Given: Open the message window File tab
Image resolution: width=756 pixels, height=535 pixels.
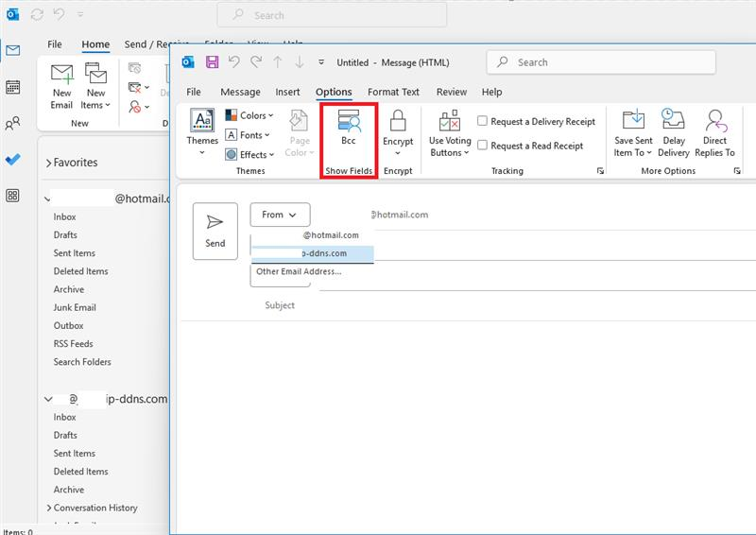Looking at the screenshot, I should (194, 92).
